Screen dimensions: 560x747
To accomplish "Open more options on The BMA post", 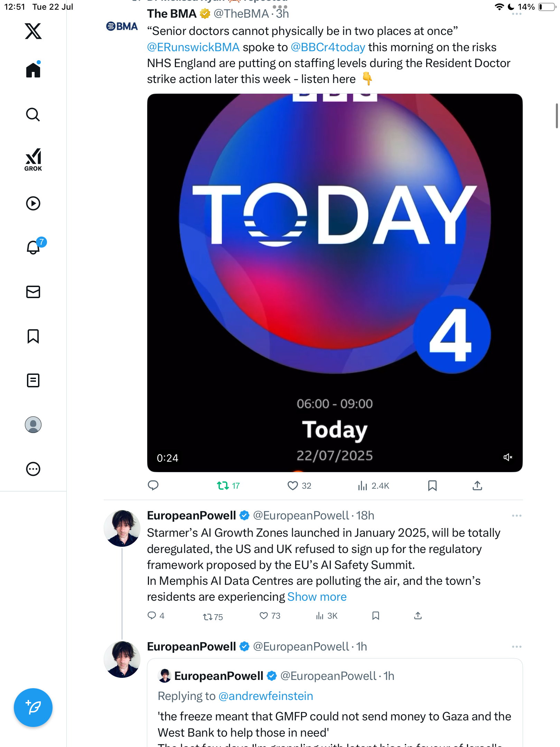I will (516, 14).
